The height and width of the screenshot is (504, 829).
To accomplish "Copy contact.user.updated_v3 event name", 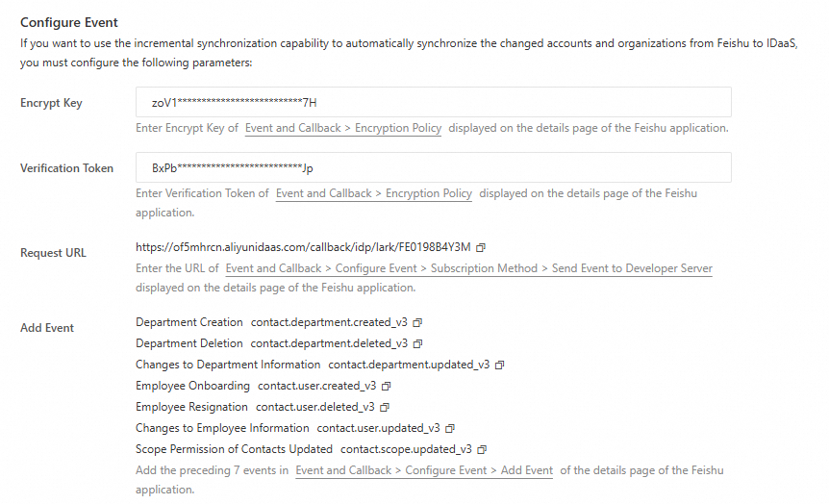I will coord(450,428).
